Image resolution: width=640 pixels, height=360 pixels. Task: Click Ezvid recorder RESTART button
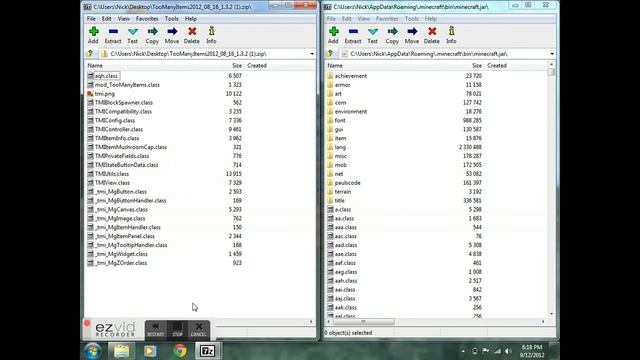[x=156, y=329]
